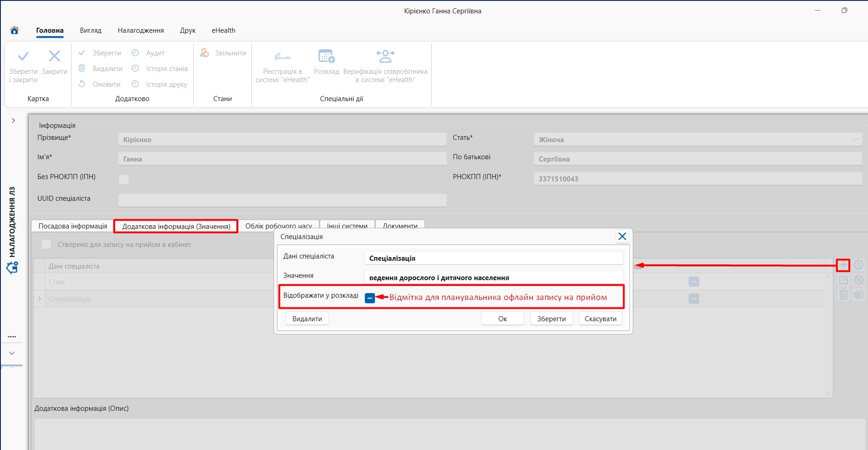
Task: Click the Додаткова інформація (Опис) text area
Action: tap(450, 434)
